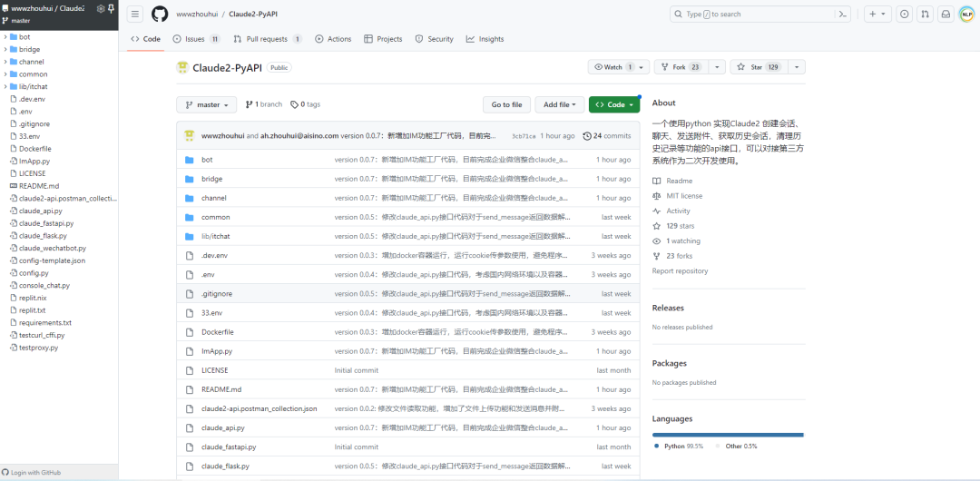Star the Claude2-PyAPI repository
Screen dimensions: 980x481
[x=759, y=67]
